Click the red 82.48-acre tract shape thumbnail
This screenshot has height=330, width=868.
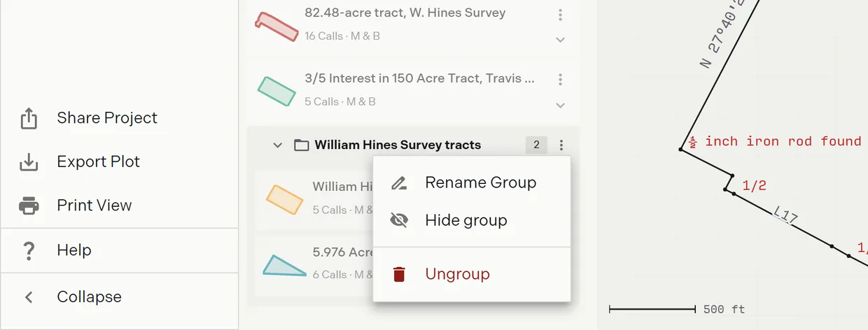tap(276, 26)
